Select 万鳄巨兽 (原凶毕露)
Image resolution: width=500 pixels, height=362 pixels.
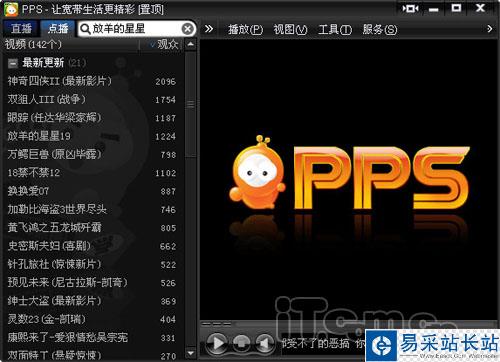coord(54,154)
